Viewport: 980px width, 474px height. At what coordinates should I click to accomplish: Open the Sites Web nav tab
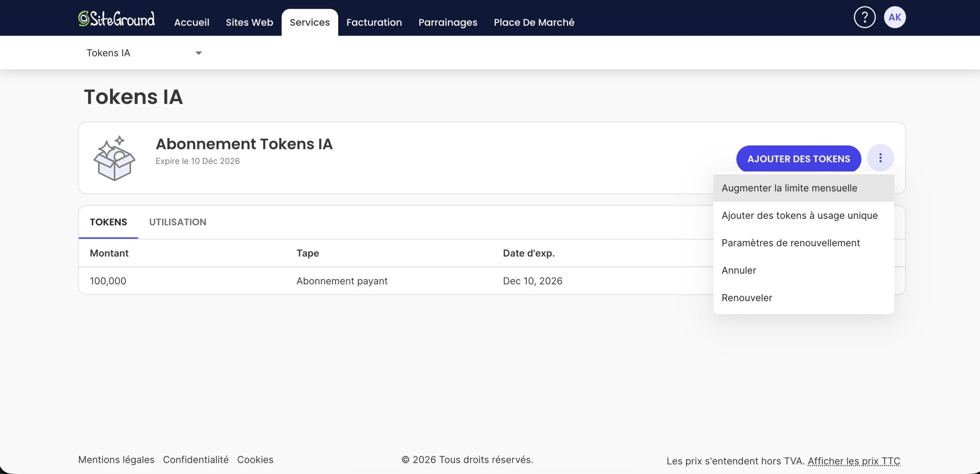click(x=249, y=22)
